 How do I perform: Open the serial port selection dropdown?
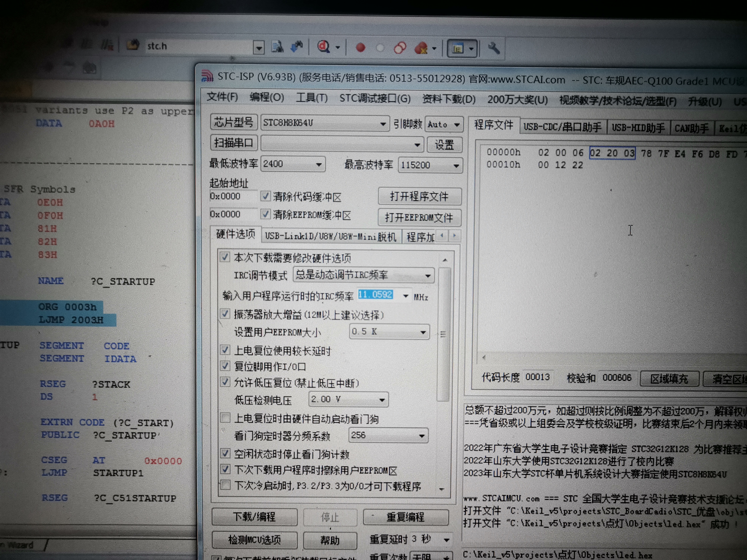click(417, 145)
